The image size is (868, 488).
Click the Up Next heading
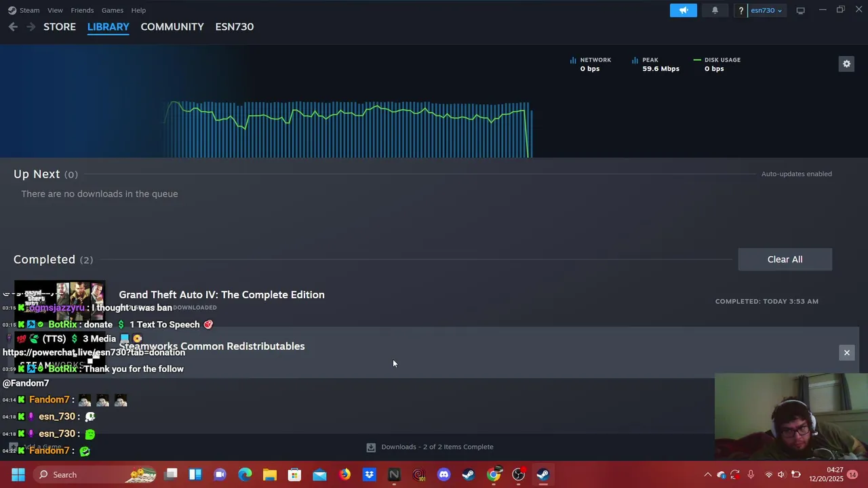(x=45, y=174)
